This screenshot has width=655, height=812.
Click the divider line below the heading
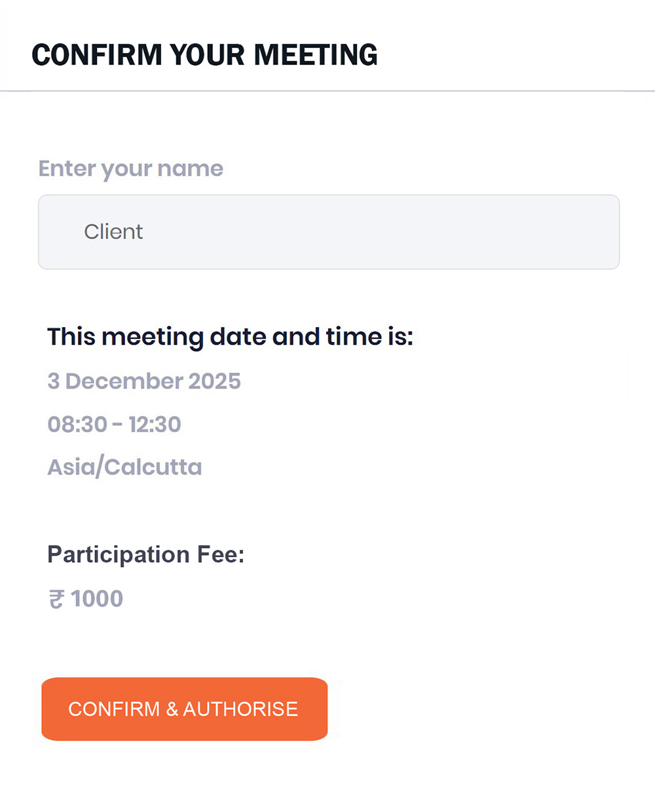(x=327, y=91)
